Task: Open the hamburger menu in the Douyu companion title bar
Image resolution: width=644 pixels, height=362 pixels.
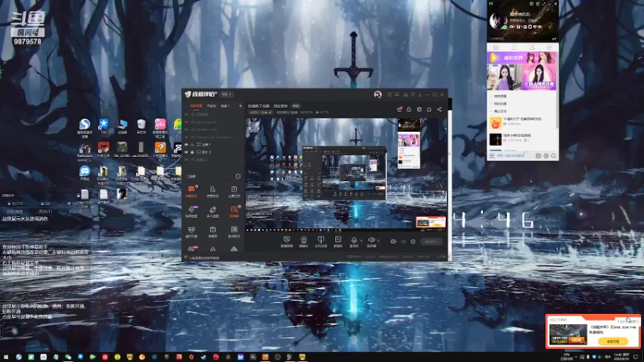Action: click(x=419, y=94)
